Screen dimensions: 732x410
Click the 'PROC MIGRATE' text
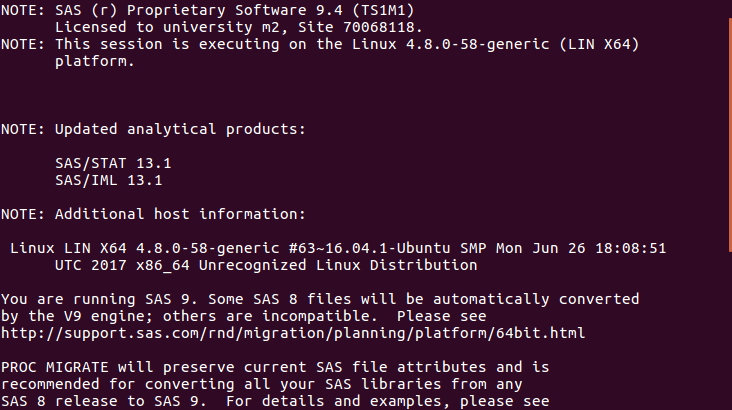51,367
